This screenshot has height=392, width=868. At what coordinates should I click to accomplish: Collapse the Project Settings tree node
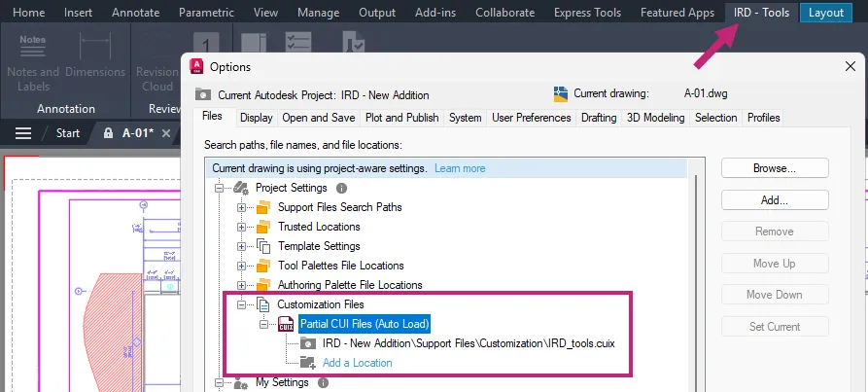[x=219, y=188]
